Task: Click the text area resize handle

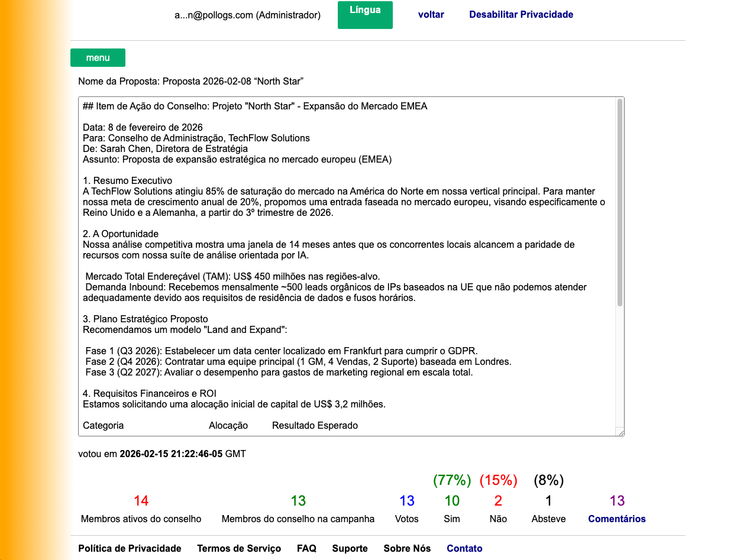Action: tap(619, 432)
